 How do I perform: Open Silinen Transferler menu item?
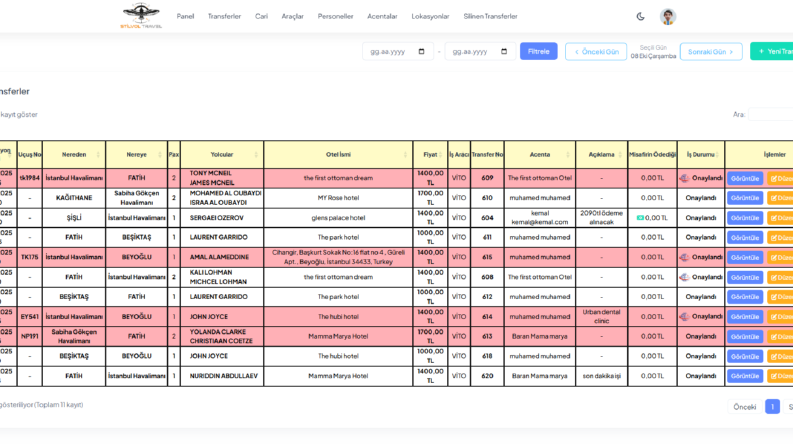(490, 16)
